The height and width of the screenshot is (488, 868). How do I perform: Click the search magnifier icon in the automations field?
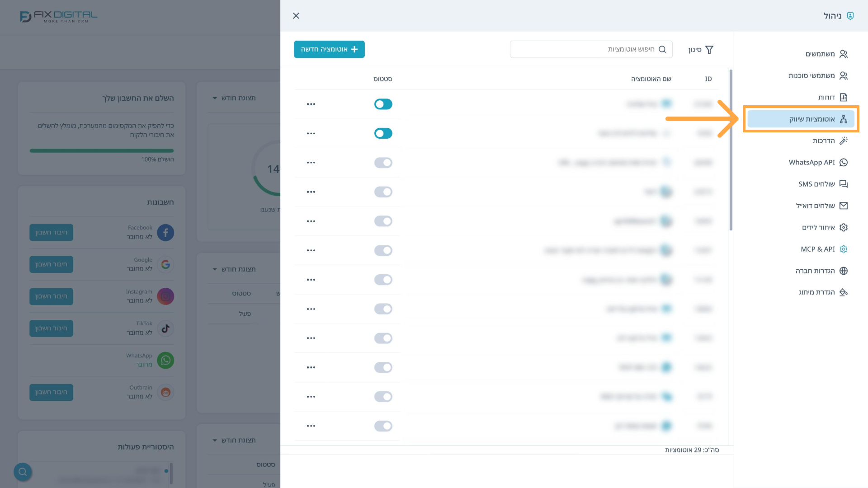tap(662, 49)
